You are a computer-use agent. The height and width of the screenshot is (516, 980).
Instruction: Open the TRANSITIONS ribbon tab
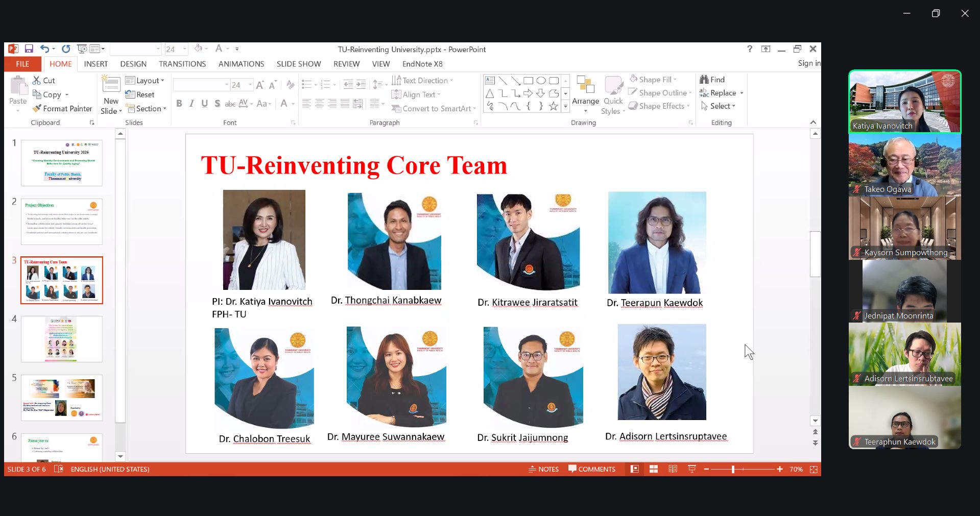pyautogui.click(x=182, y=64)
